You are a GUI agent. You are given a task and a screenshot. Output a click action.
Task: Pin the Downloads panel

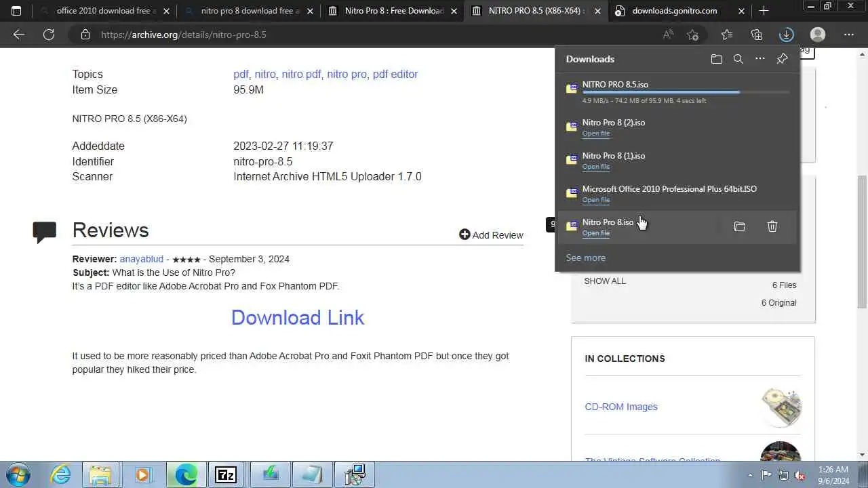(782, 59)
